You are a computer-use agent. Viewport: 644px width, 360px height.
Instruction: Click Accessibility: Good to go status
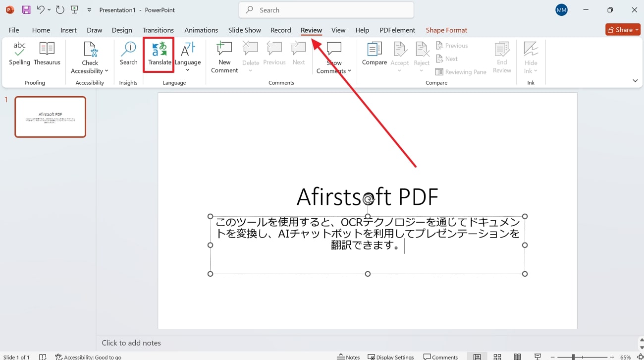[x=88, y=357]
